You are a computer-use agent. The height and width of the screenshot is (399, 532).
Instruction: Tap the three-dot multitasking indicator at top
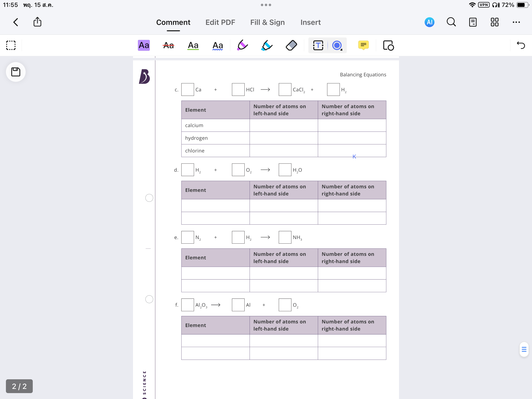pos(266,5)
